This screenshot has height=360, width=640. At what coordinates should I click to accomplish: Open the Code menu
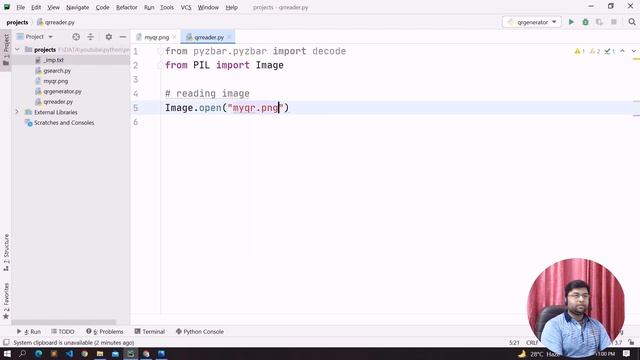click(x=102, y=7)
